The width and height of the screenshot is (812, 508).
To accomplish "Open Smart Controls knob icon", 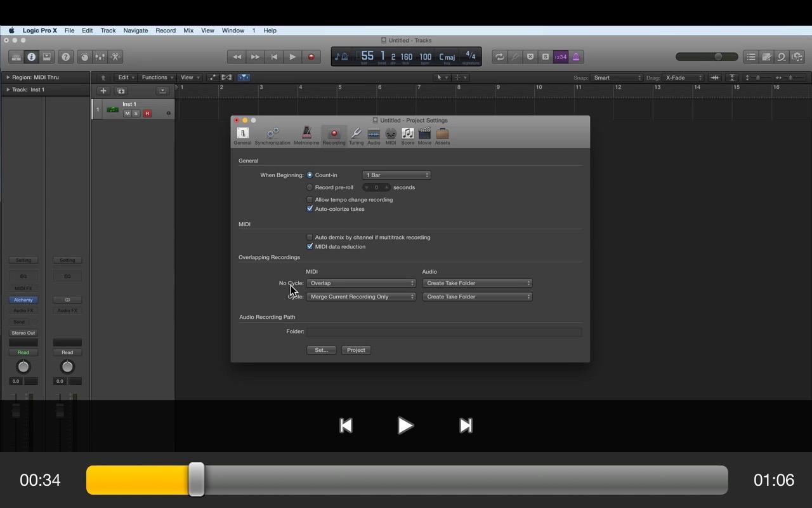I will pyautogui.click(x=84, y=57).
